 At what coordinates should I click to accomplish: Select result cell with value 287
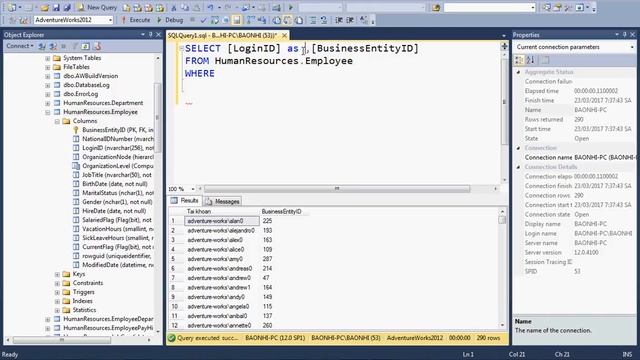(267, 259)
